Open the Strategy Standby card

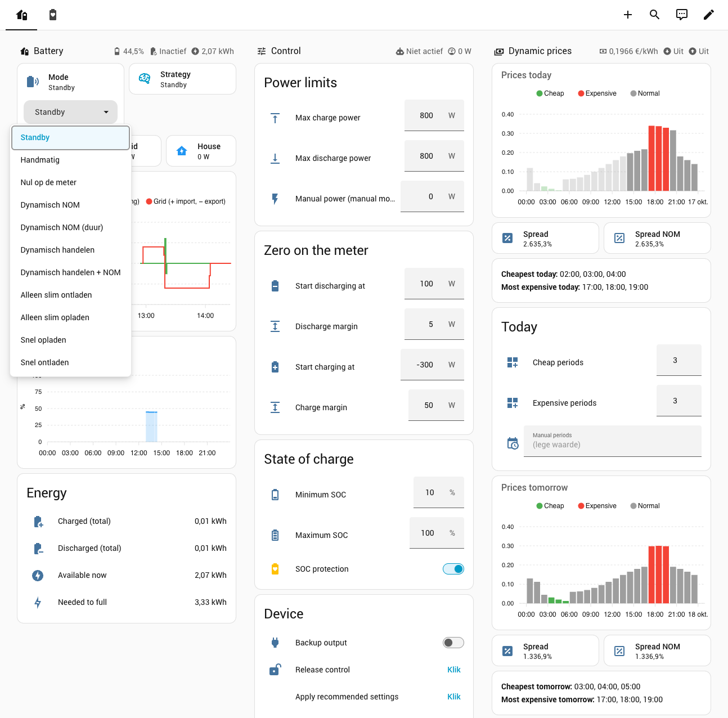pyautogui.click(x=182, y=79)
